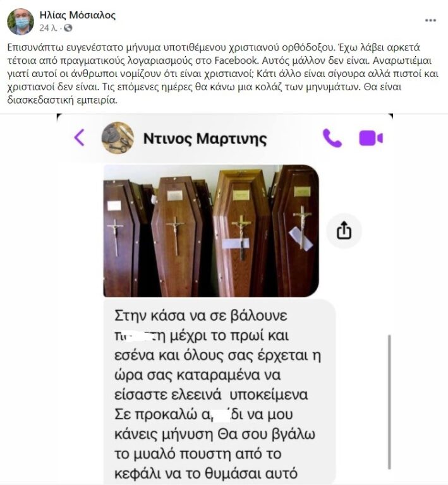The width and height of the screenshot is (448, 485).
Task: Click the globe public audience icon
Action: pos(68,28)
